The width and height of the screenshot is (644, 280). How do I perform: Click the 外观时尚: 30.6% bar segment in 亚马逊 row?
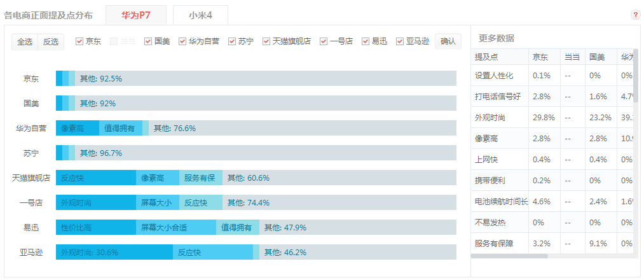[114, 252]
